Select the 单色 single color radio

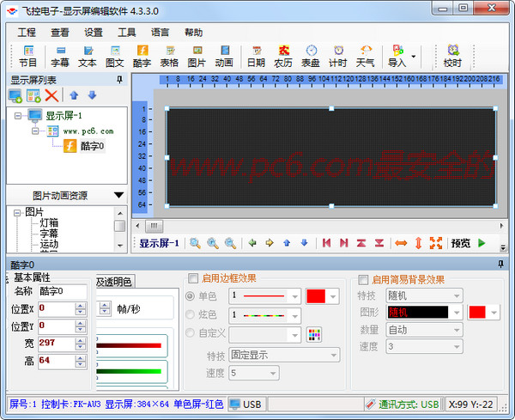(x=191, y=296)
